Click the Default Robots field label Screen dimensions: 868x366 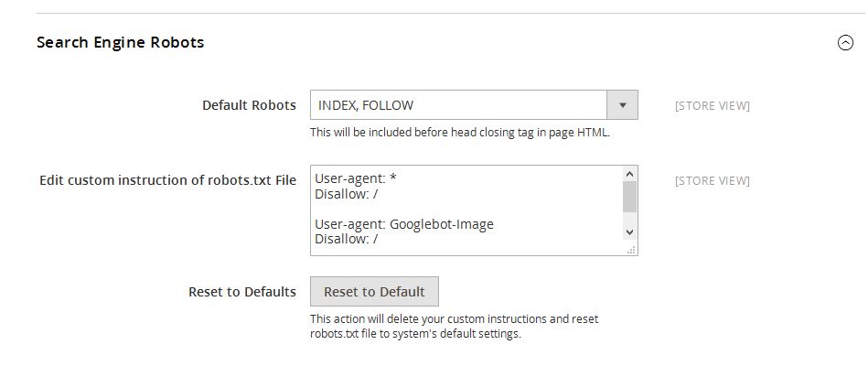pos(249,105)
